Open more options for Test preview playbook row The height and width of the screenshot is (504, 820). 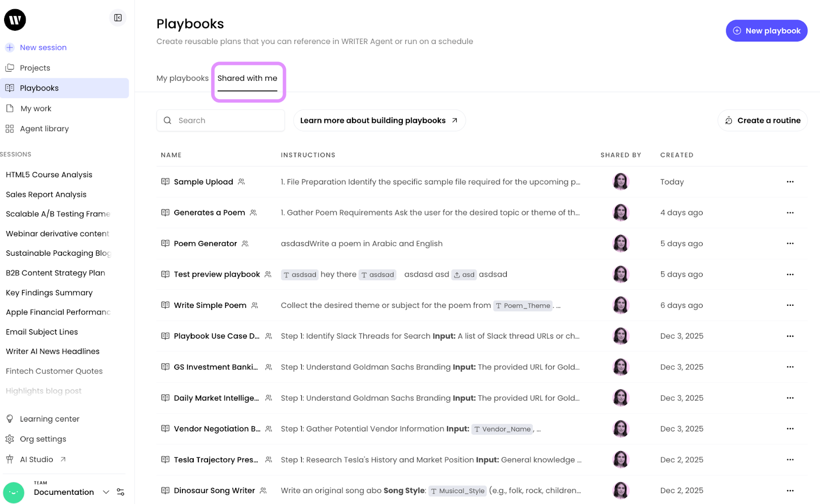[790, 275]
